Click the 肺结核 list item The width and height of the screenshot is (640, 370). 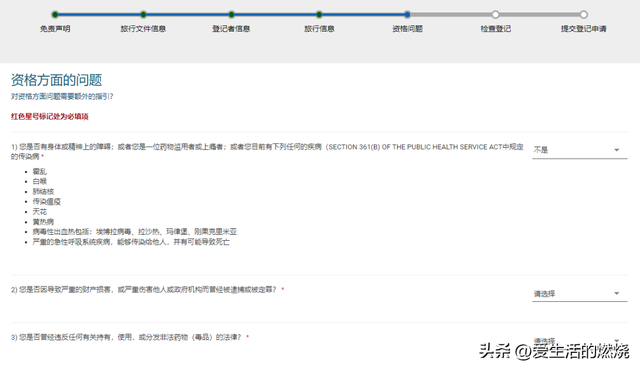pyautogui.click(x=43, y=192)
